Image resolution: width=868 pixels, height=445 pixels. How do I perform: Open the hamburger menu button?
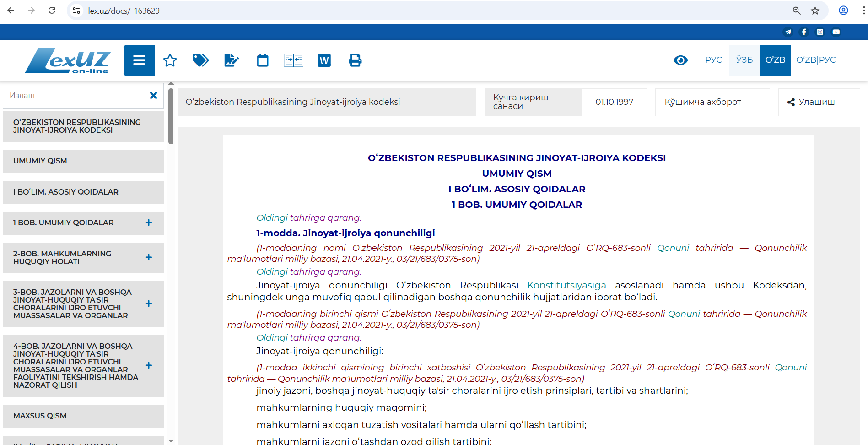pyautogui.click(x=139, y=60)
